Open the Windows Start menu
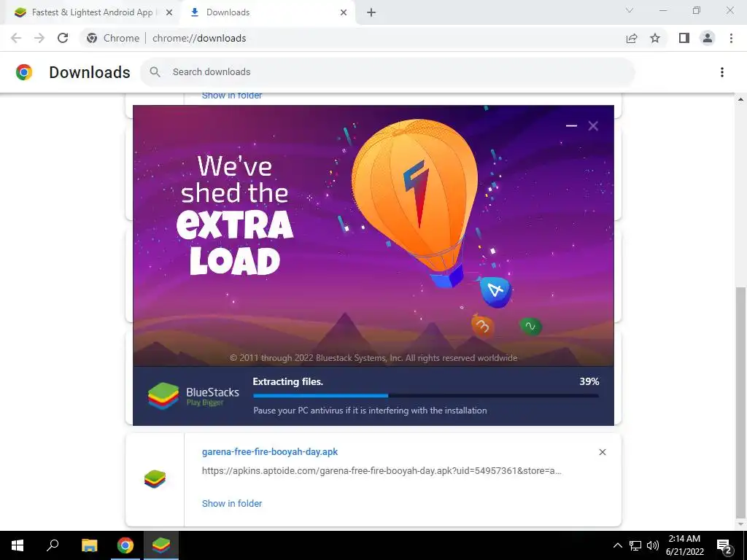Image resolution: width=747 pixels, height=560 pixels. click(18, 545)
